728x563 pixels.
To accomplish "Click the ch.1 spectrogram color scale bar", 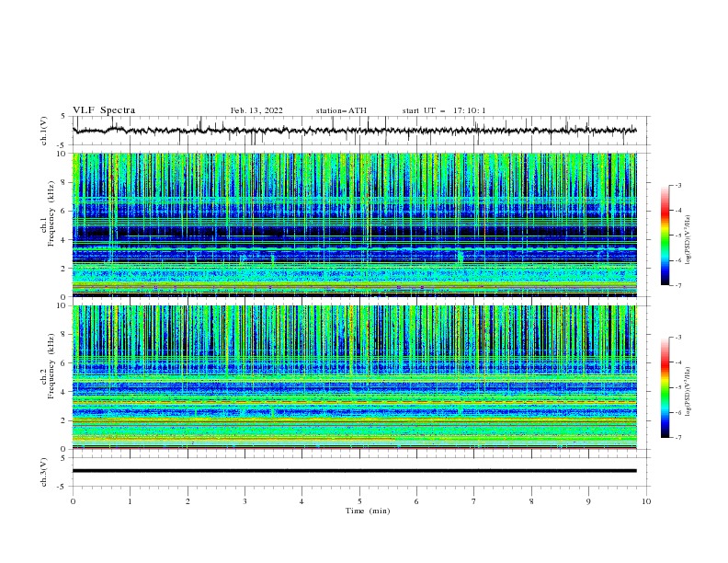I will 665,236.
